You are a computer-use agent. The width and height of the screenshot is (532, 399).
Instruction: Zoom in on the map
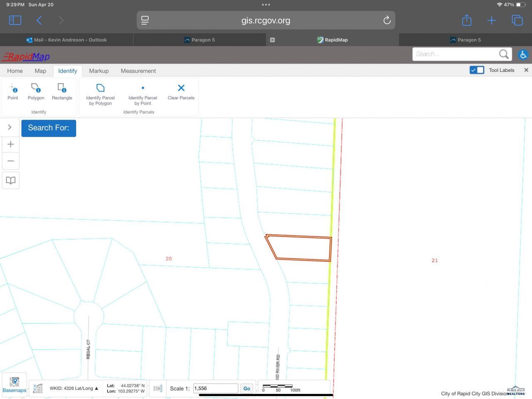click(11, 144)
